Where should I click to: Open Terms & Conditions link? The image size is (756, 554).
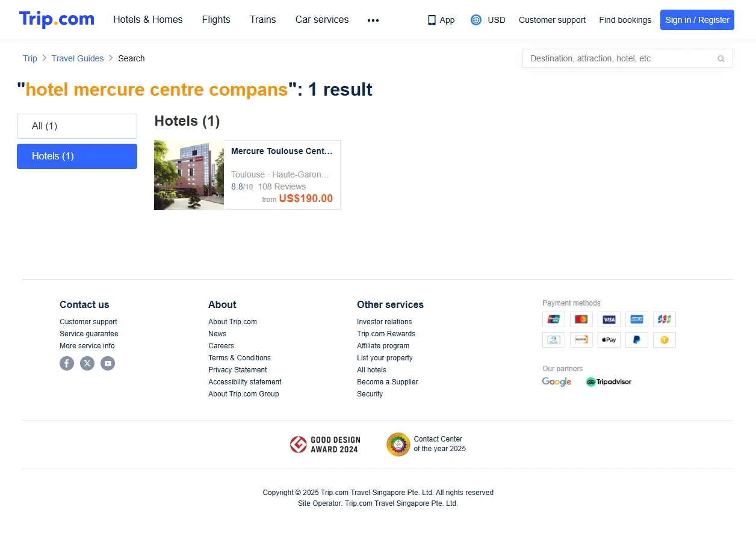click(x=240, y=358)
